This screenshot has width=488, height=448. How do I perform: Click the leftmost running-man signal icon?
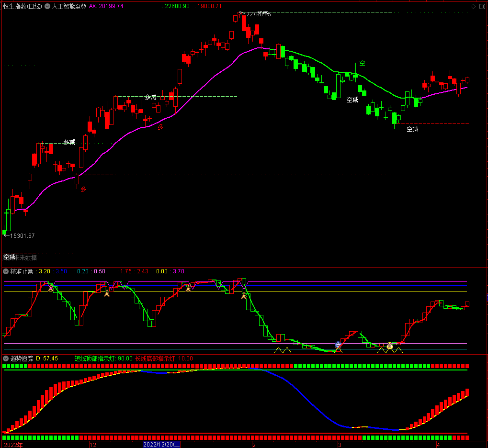click(51, 288)
